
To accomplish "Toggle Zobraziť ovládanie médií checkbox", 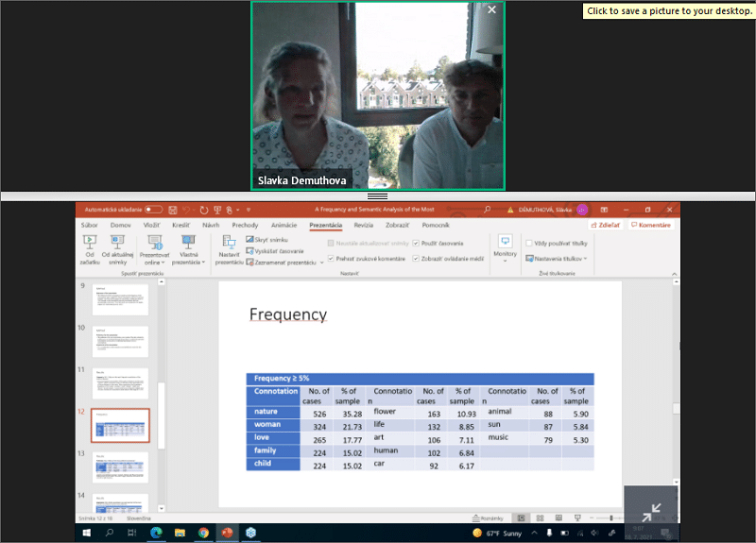I will [417, 258].
